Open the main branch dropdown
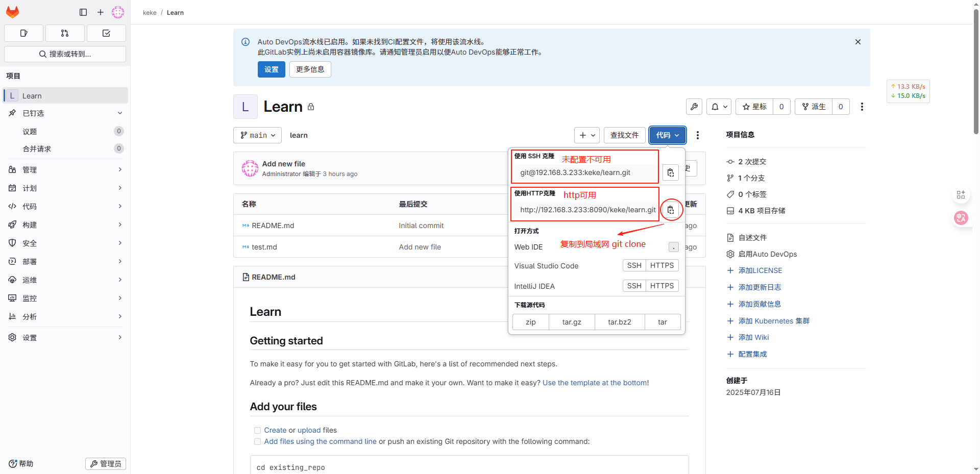Image resolution: width=980 pixels, height=474 pixels. (258, 135)
